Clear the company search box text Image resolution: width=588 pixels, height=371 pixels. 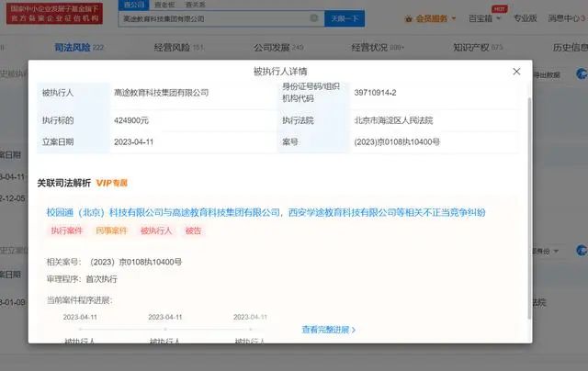314,18
